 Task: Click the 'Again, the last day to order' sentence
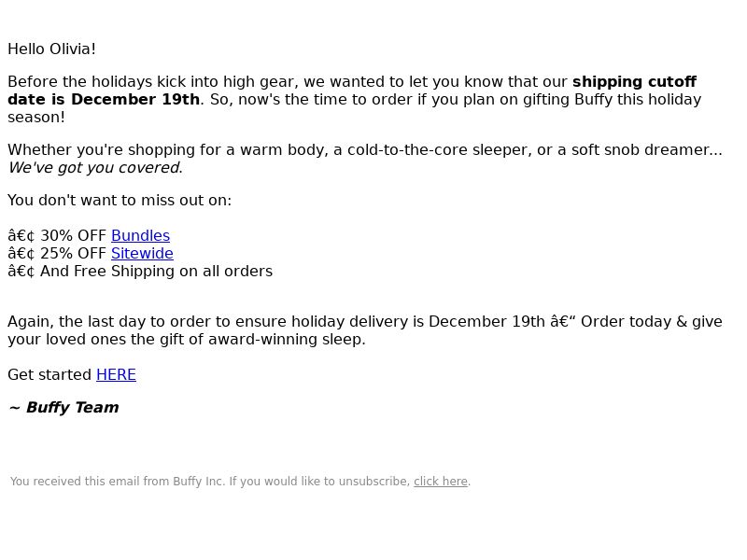coord(365,330)
